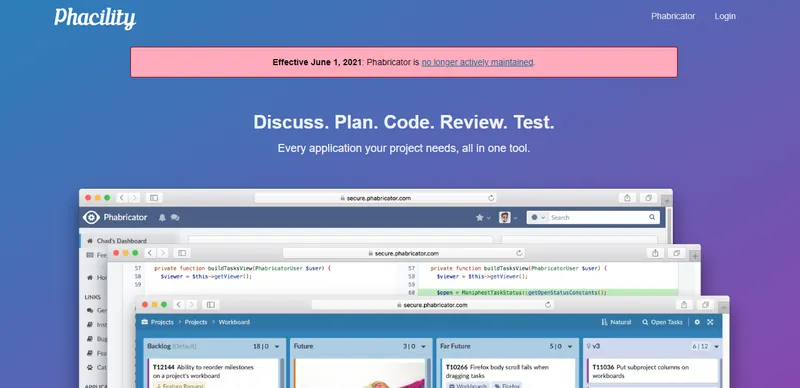Expand the Far Future column dropdown arrow
Image resolution: width=800 pixels, height=388 pixels.
click(x=570, y=346)
